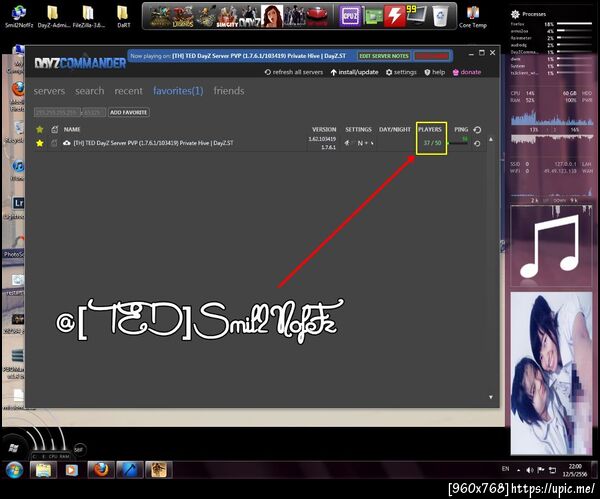The image size is (600, 499).
Task: Sort by the SETTINGS column header
Action: pos(358,129)
